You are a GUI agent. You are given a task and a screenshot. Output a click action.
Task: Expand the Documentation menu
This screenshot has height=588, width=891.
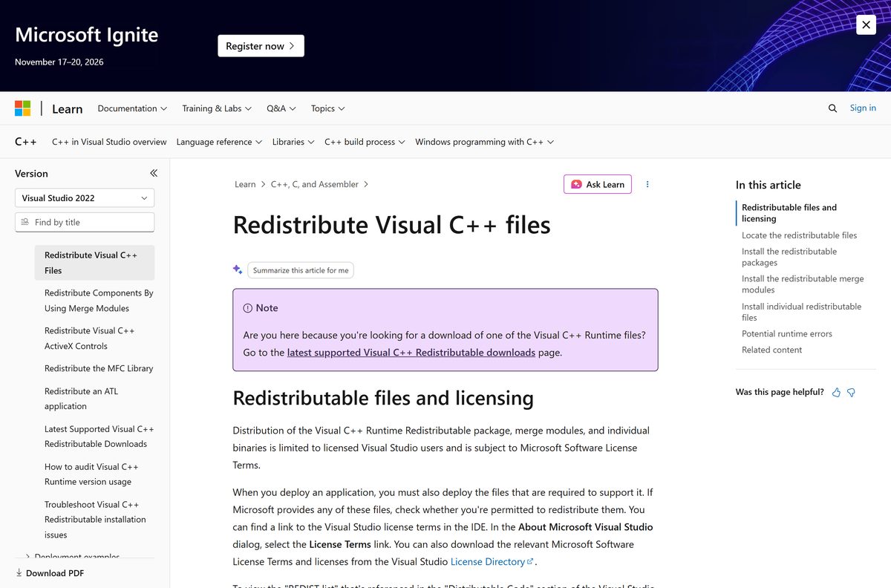(x=132, y=108)
